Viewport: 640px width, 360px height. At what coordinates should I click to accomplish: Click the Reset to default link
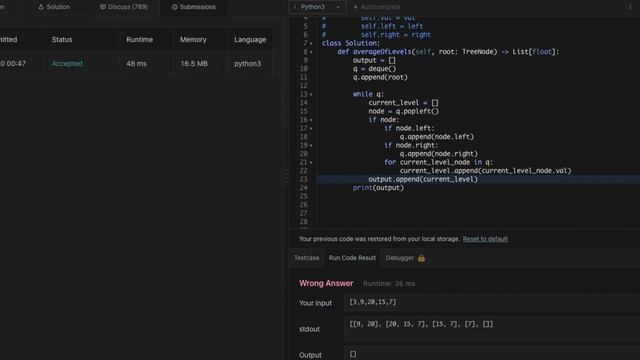(x=485, y=239)
